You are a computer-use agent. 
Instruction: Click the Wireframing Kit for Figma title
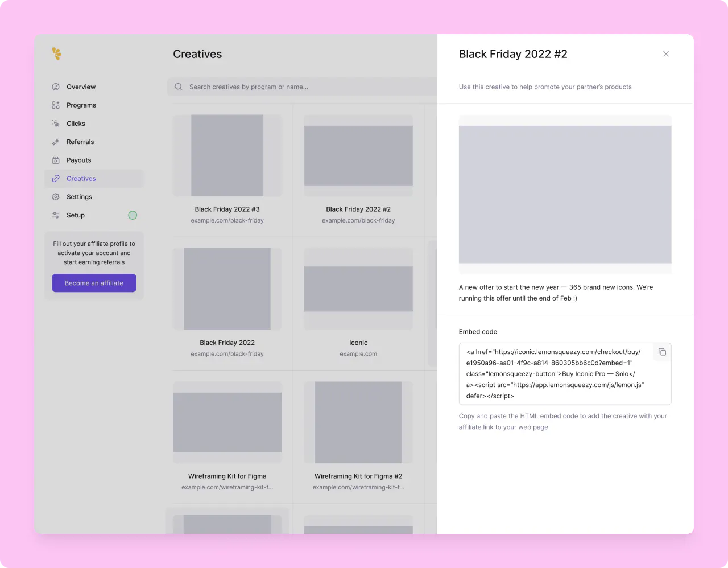pos(227,476)
